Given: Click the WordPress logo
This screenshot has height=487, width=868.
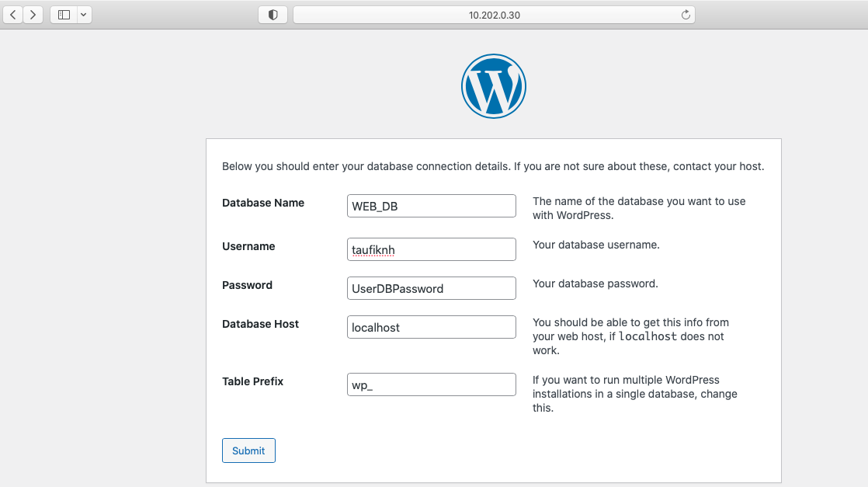Looking at the screenshot, I should click(x=494, y=86).
